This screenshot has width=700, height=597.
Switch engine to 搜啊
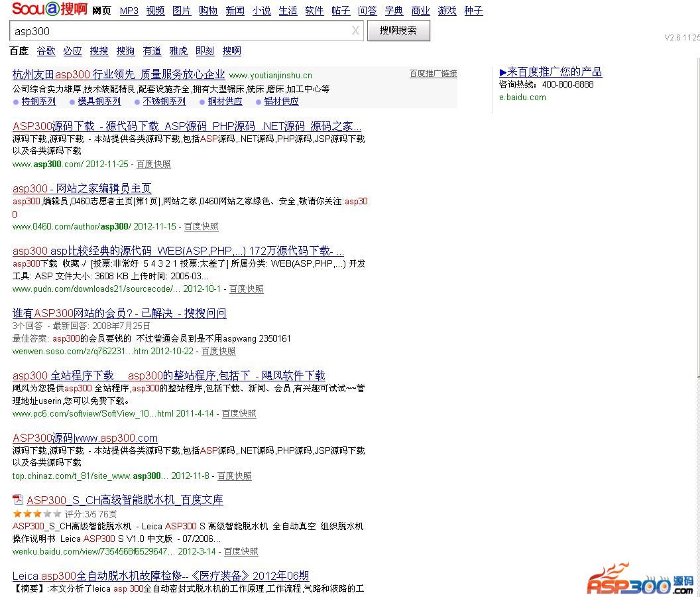[x=232, y=51]
